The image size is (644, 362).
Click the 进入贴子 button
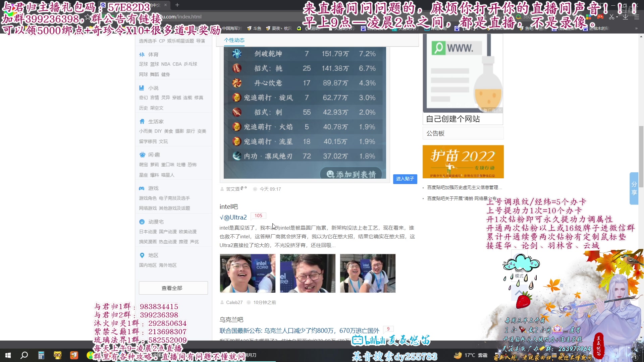point(405,179)
